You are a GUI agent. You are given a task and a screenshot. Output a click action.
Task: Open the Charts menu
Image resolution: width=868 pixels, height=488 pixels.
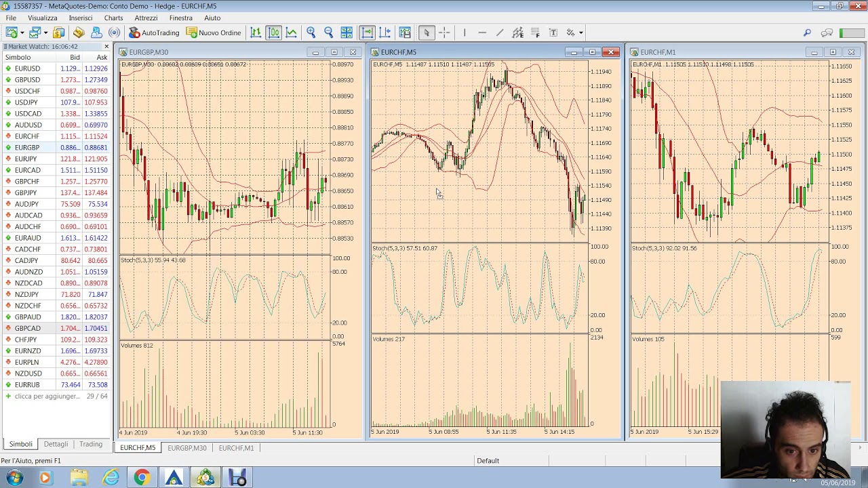113,18
